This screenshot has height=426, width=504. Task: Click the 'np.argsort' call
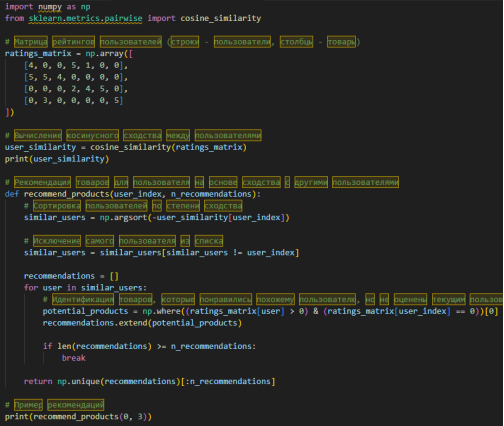point(123,218)
